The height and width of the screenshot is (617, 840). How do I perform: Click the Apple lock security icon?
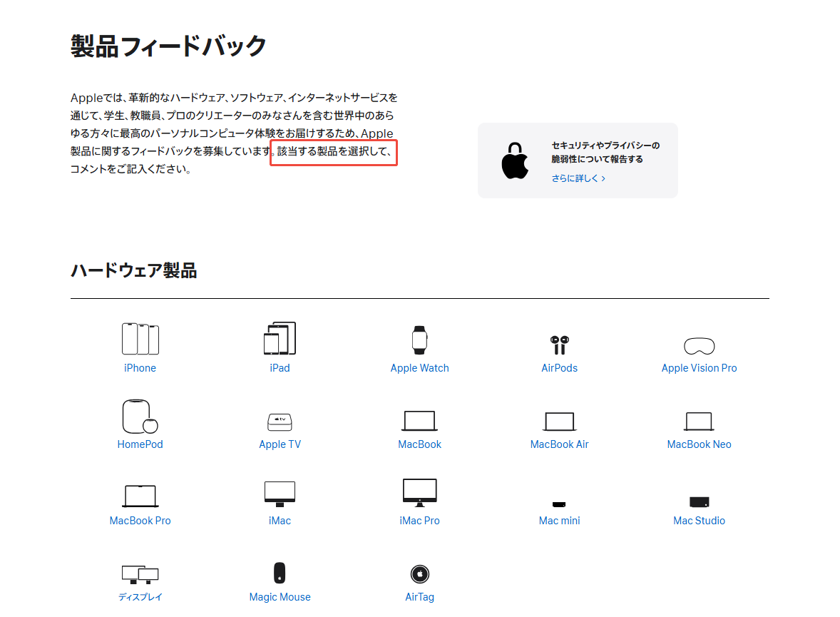[x=515, y=160]
